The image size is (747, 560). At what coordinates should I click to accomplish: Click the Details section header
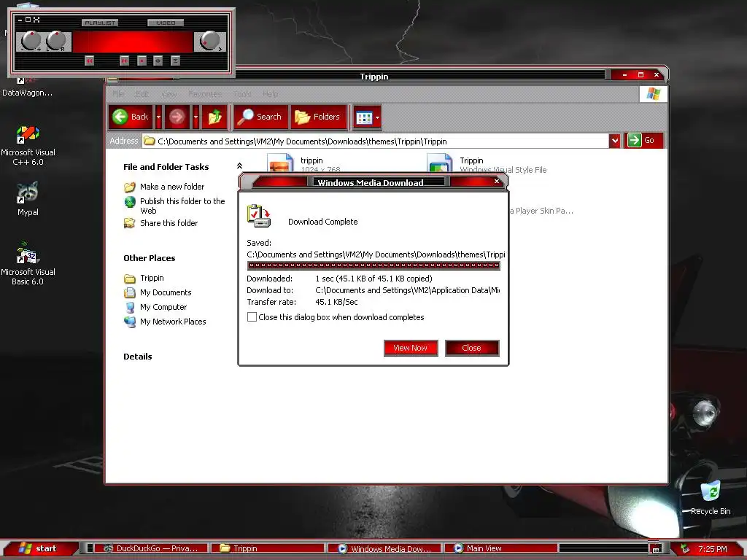tap(138, 357)
